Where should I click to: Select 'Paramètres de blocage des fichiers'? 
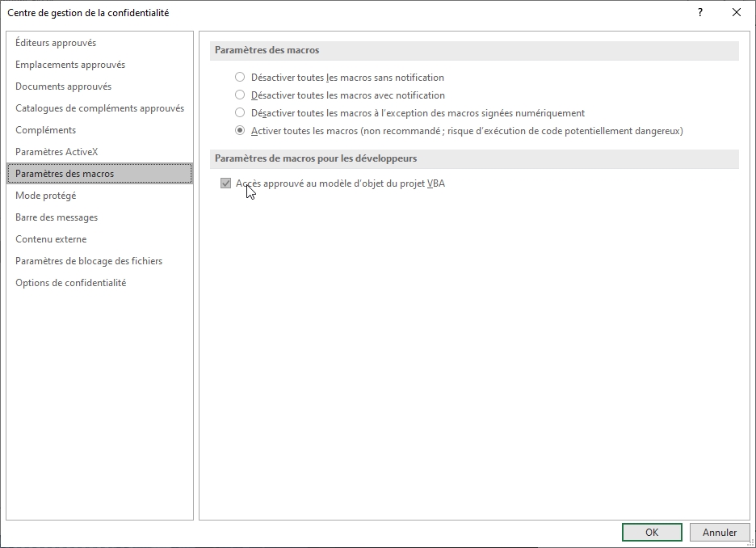click(x=88, y=260)
